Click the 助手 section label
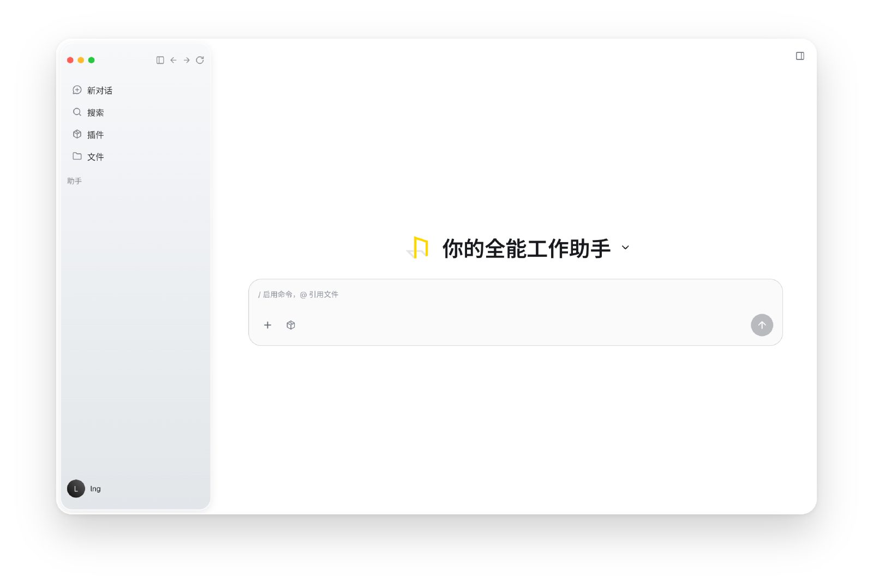Screen dimensions: 873x588 (x=74, y=181)
